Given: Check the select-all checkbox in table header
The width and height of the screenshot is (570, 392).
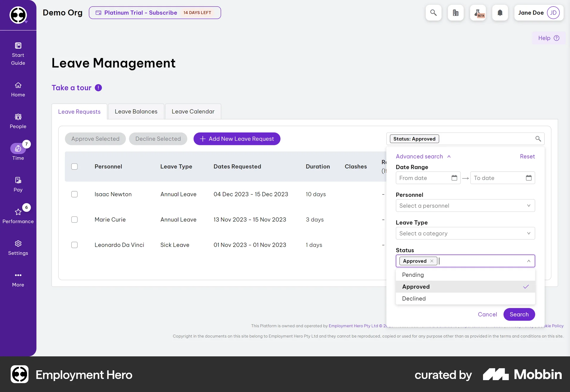Looking at the screenshot, I should coord(75,167).
